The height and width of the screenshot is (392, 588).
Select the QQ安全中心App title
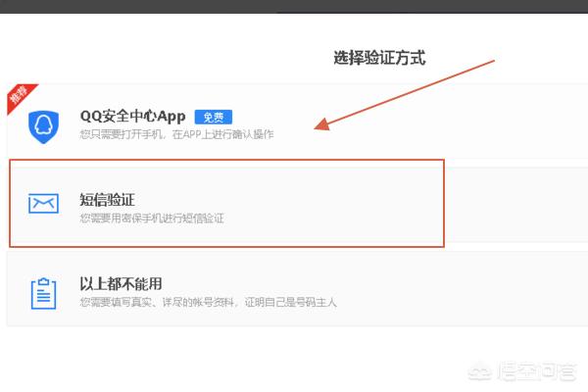(x=132, y=116)
